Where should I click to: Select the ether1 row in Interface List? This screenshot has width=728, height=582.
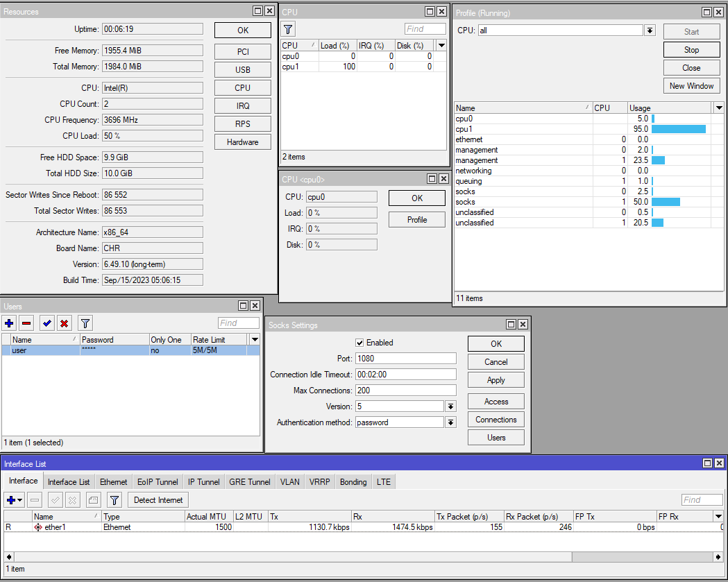pos(364,527)
